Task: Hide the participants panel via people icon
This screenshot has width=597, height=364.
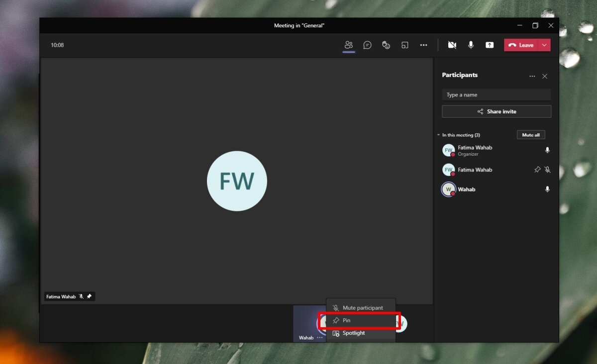Action: (349, 45)
